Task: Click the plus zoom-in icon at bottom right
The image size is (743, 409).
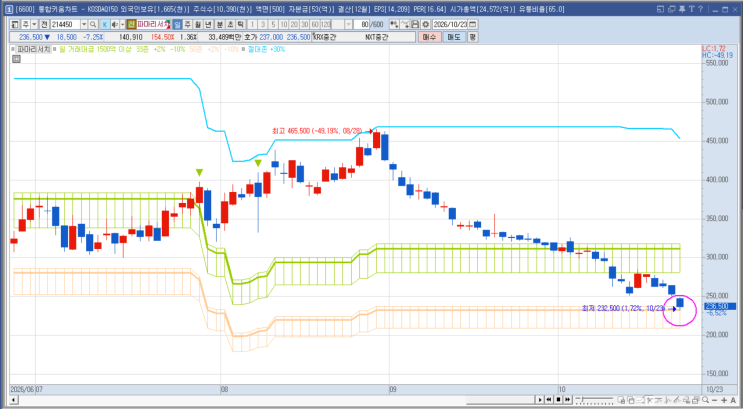Action: (724, 400)
